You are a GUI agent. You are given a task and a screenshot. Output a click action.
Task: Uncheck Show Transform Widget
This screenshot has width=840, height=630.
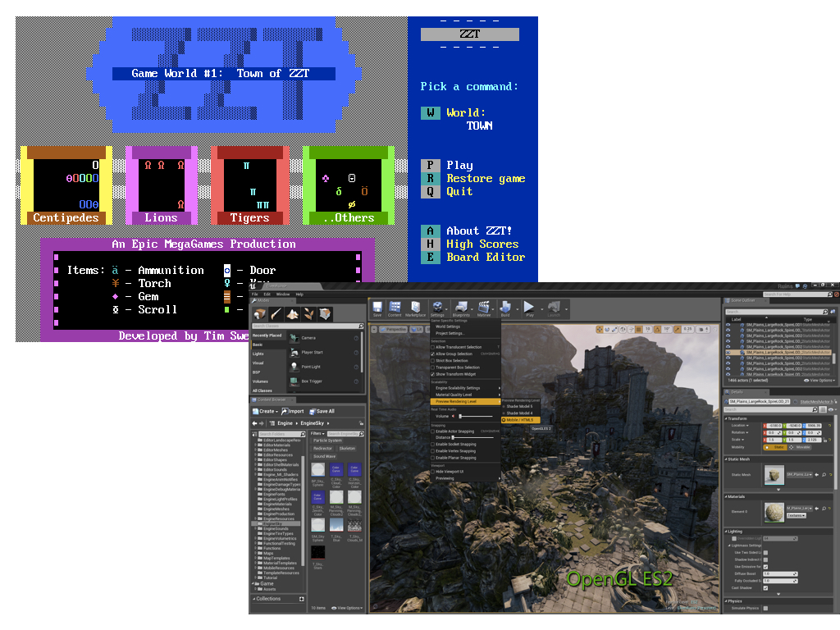(x=433, y=374)
